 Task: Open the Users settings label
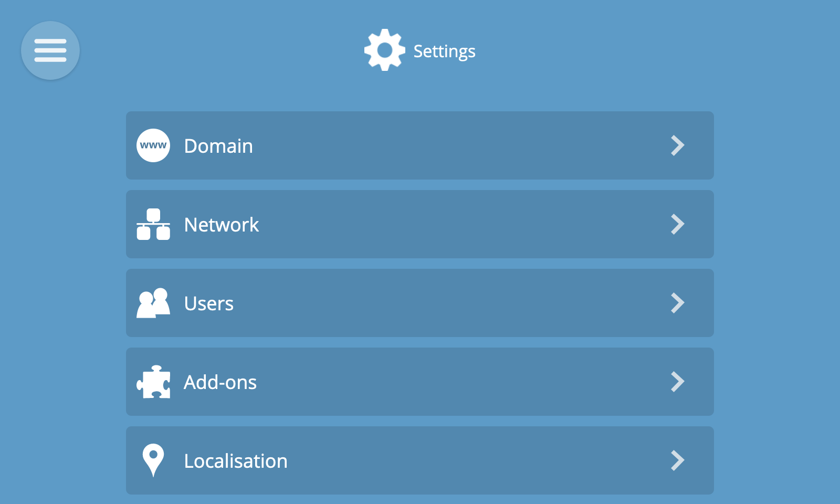209,303
